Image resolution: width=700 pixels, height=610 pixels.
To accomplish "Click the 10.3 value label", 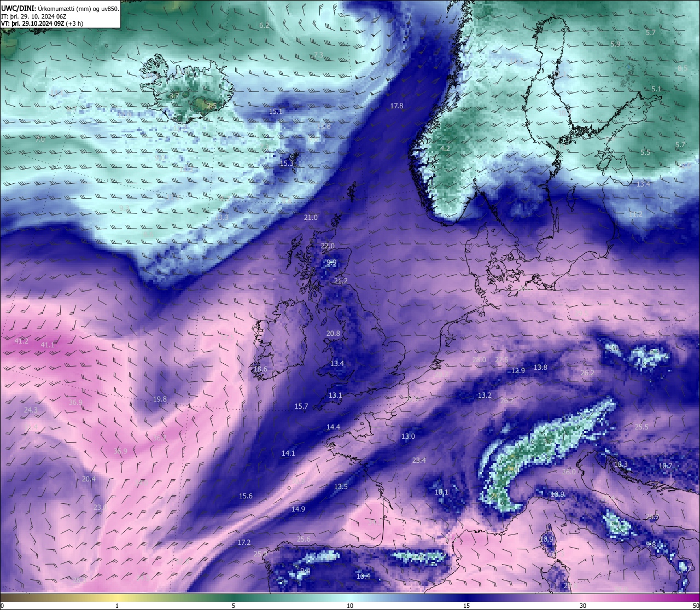I will (621, 464).
